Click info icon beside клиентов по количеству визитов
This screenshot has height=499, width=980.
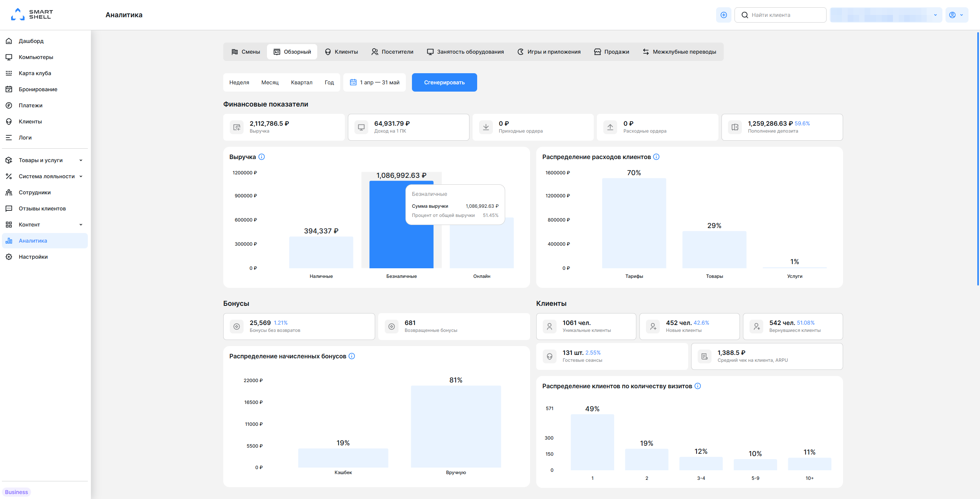click(698, 386)
